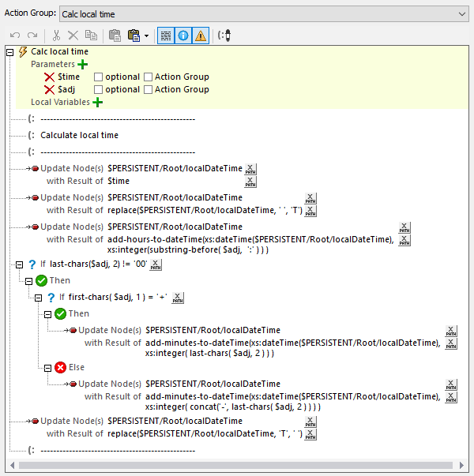
Task: Toggle the yellow warning icon in toolbar
Action: (x=200, y=36)
